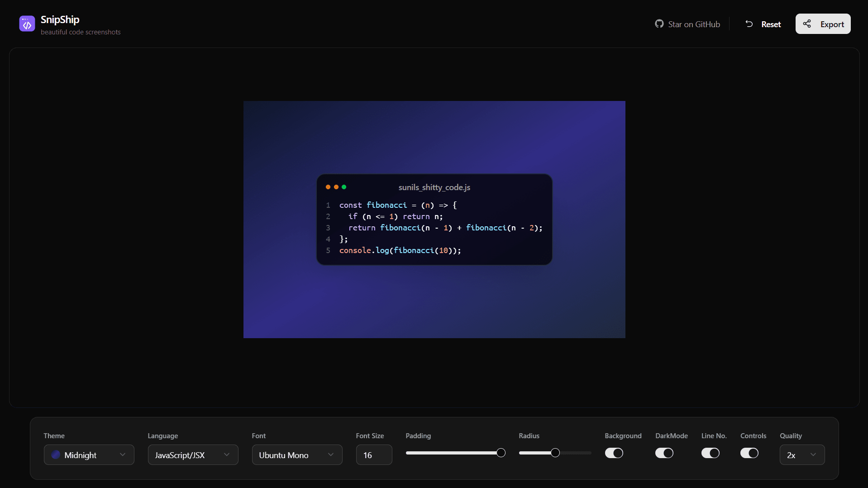Click the Theme label
This screenshot has height=488, width=868.
coord(54,436)
